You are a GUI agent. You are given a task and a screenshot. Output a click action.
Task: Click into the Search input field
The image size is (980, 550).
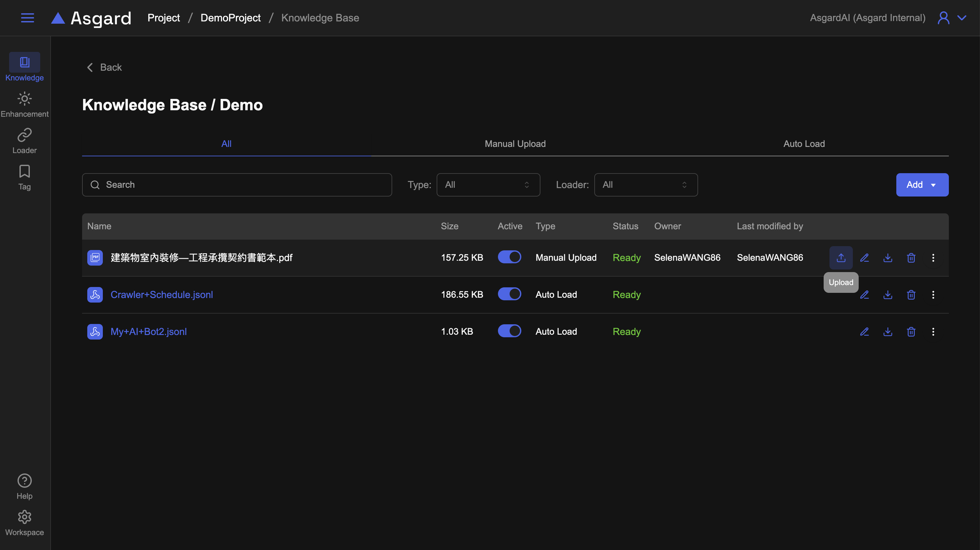[244, 185]
